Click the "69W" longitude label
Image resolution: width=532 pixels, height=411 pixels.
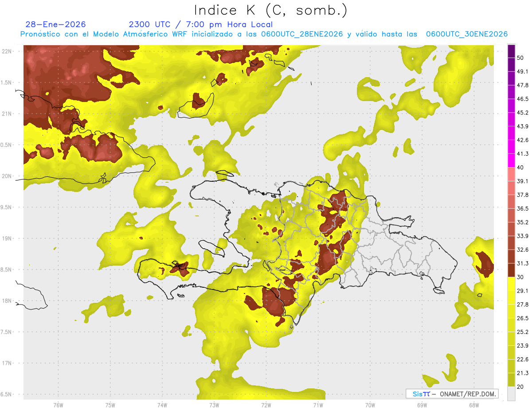[x=422, y=405]
